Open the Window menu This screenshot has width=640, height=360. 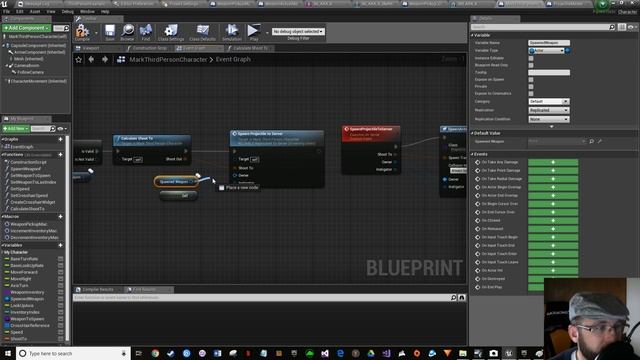point(87,11)
